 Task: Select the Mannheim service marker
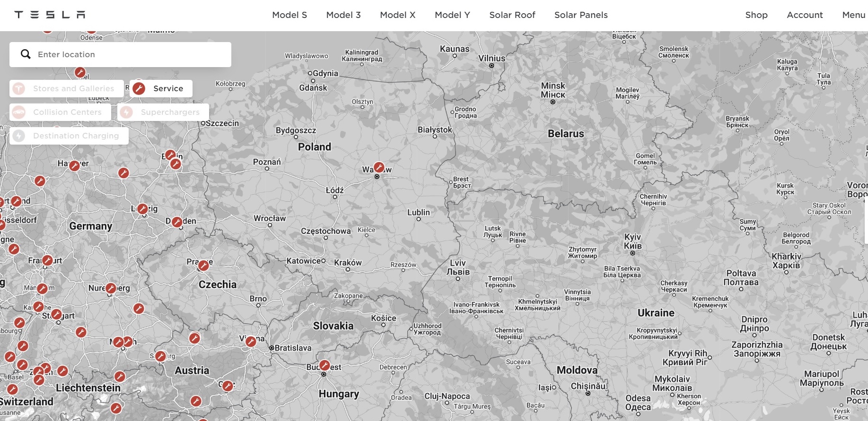[42, 289]
